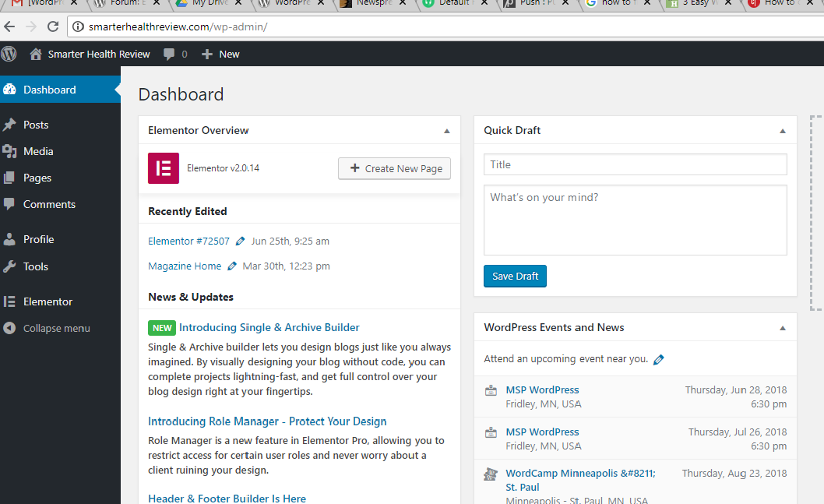Screen dimensions: 824x504
Task: Click the Pages icon in sidebar
Action: pyautogui.click(x=9, y=178)
